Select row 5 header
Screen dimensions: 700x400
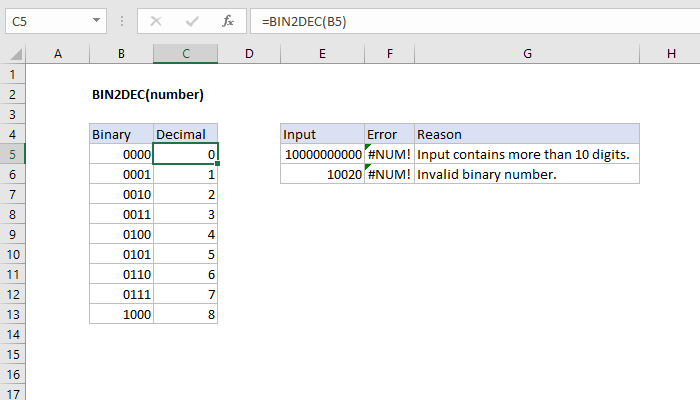(x=12, y=154)
